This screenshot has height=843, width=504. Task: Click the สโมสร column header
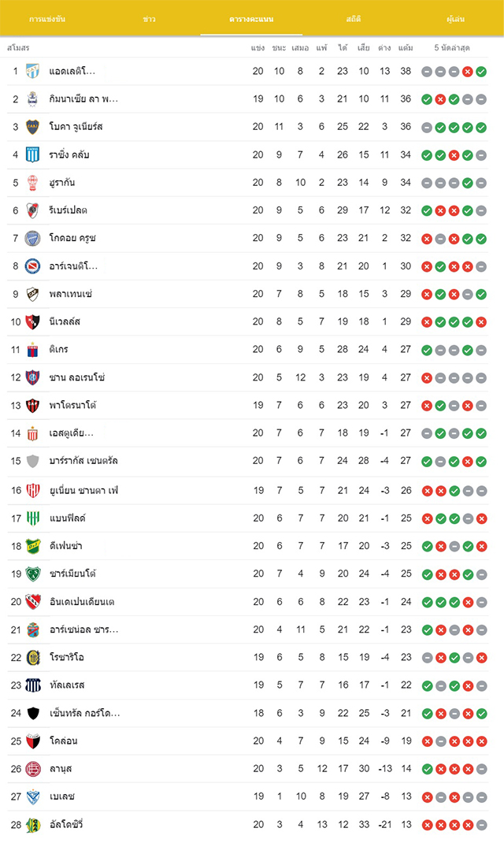pos(18,48)
